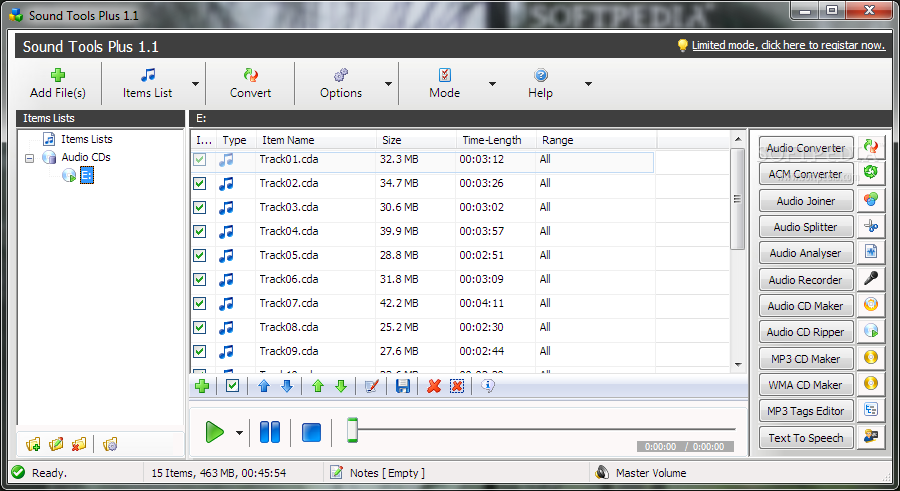Uncheck the Track06.cda checkbox
Screen dimensions: 900x491
(x=199, y=280)
